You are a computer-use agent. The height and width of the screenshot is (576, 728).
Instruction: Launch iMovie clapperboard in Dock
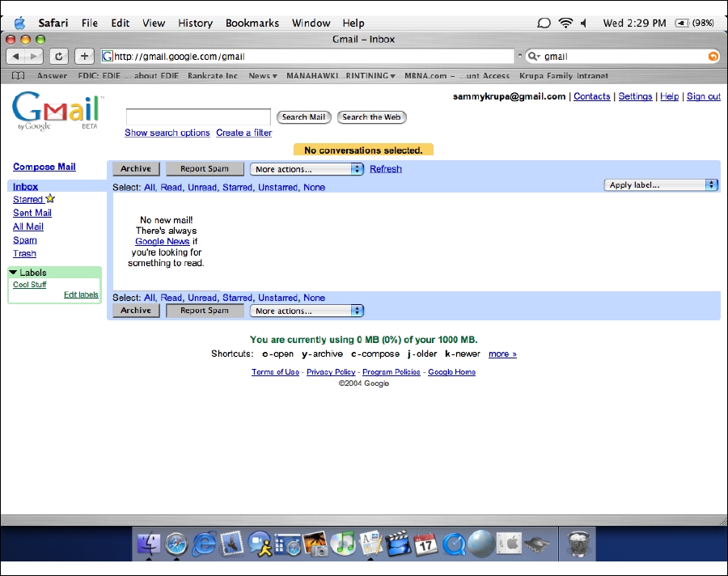[398, 543]
